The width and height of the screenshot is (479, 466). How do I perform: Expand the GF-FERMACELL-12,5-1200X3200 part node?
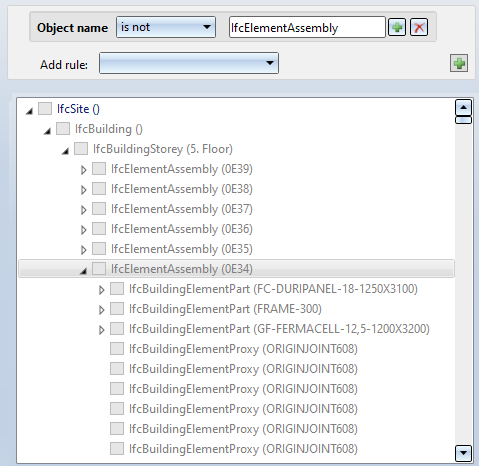(x=101, y=330)
